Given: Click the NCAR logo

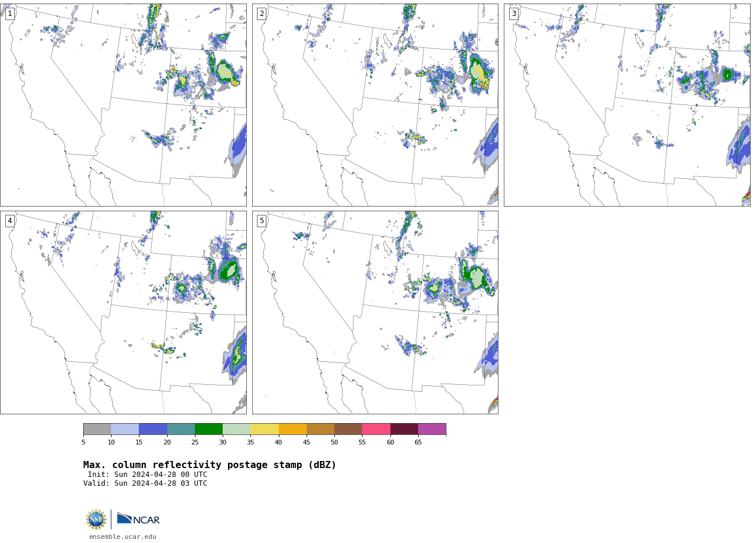Looking at the screenshot, I should coord(138,519).
